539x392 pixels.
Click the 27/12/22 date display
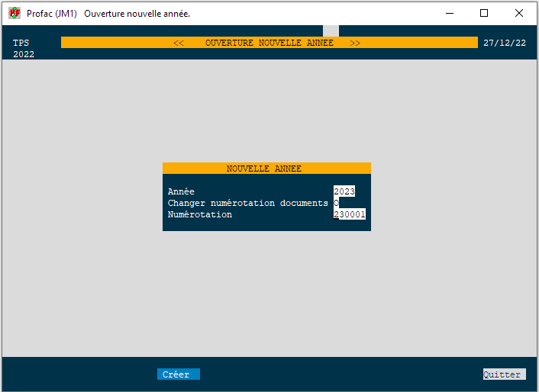tap(505, 43)
